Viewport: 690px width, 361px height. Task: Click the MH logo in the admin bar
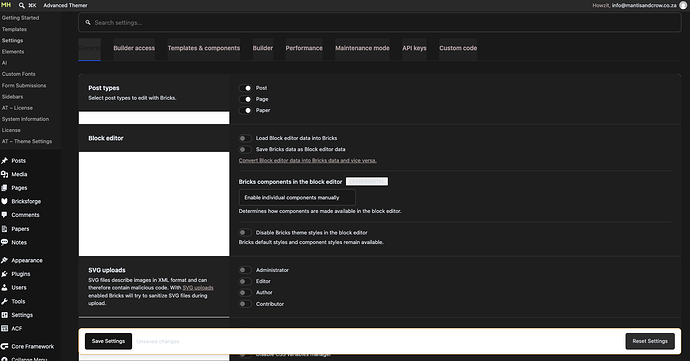coord(6,5)
